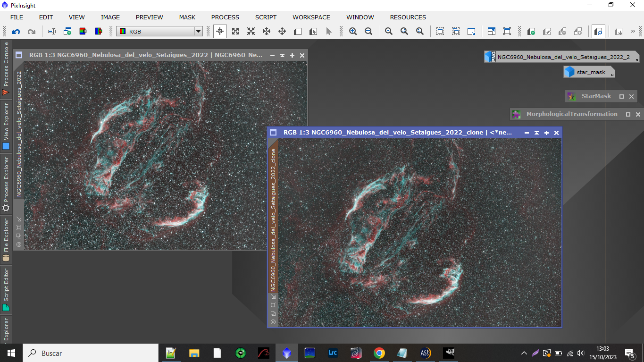This screenshot has width=644, height=362.
Task: Shade the NGC6960_Setaigues_2022 image window
Action: coord(282,55)
